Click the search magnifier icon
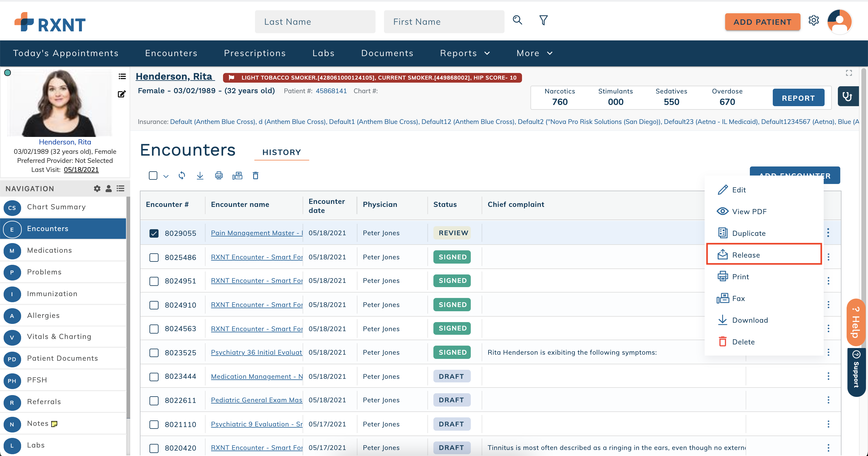Screen dimensions: 868x456 tap(517, 20)
